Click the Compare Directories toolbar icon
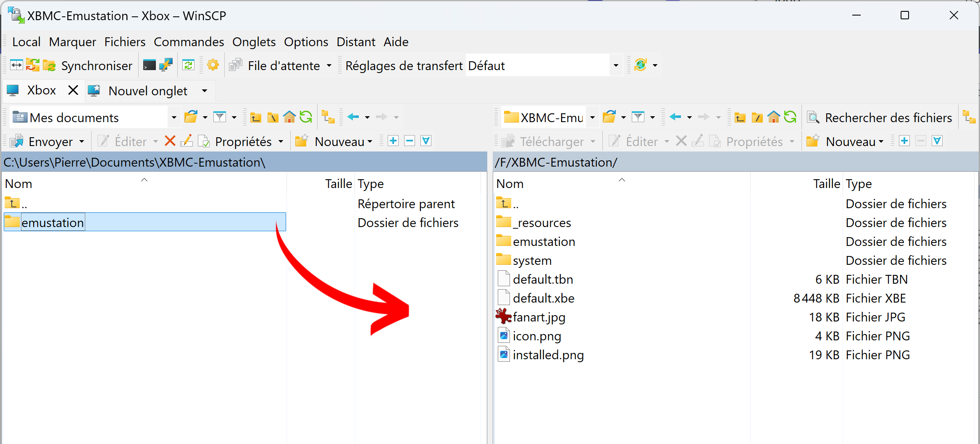Image resolution: width=980 pixels, height=444 pixels. 16,65
